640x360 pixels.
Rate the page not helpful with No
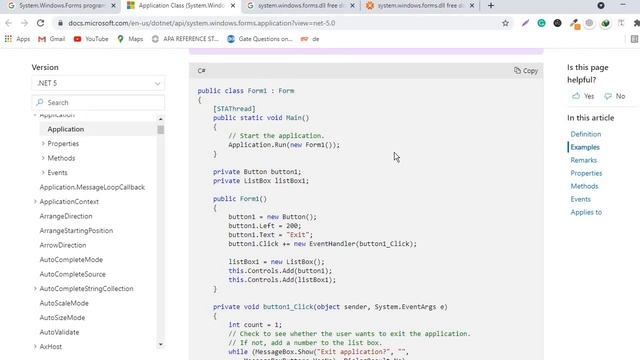tap(615, 96)
